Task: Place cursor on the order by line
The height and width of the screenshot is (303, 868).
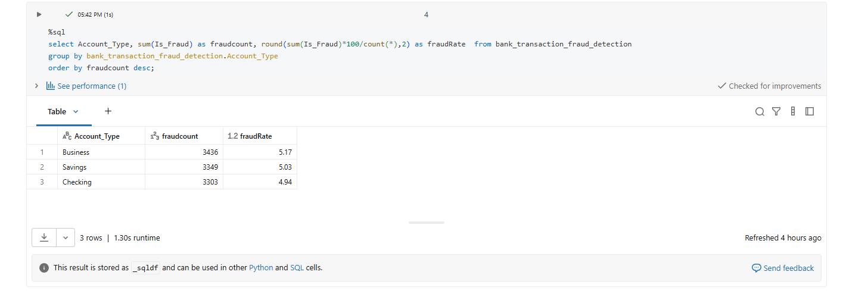Action: point(101,68)
